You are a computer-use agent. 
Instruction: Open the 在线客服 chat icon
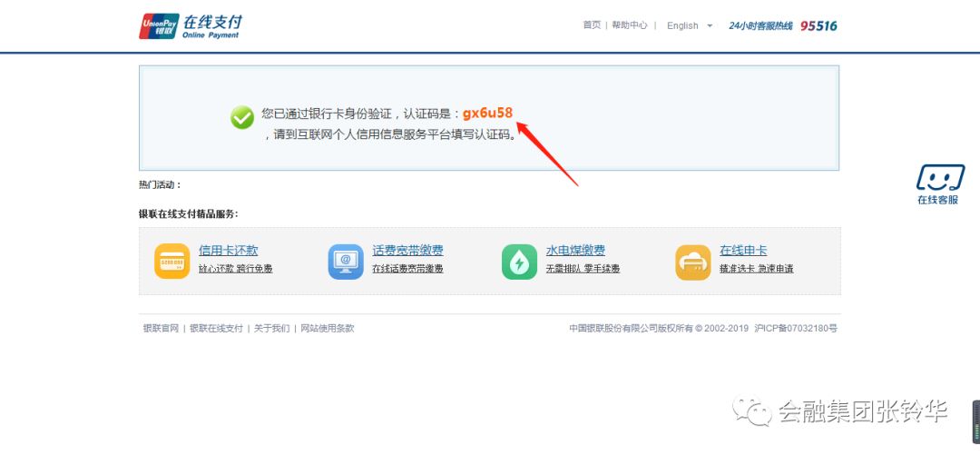point(940,178)
